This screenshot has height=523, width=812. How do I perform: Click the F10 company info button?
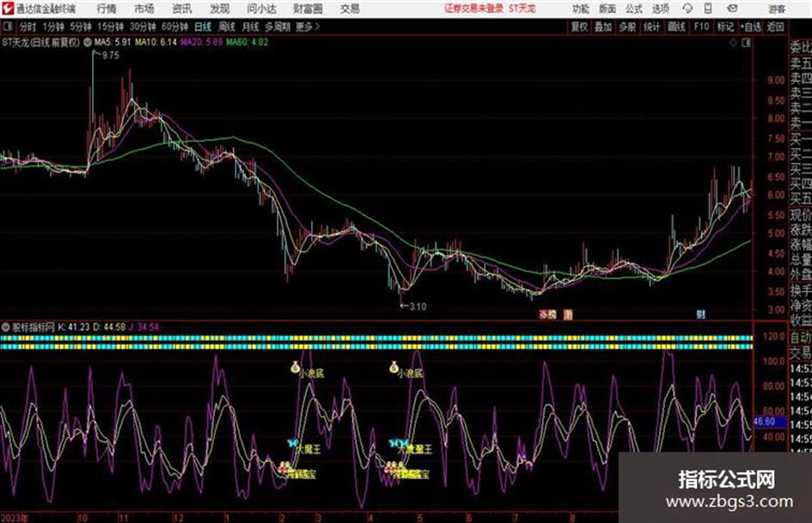tap(701, 27)
